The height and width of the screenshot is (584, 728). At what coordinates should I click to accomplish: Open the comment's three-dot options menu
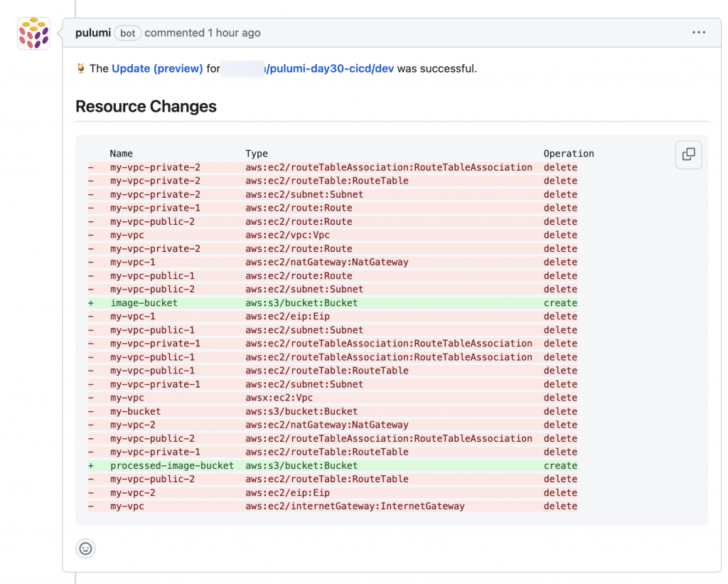[699, 33]
